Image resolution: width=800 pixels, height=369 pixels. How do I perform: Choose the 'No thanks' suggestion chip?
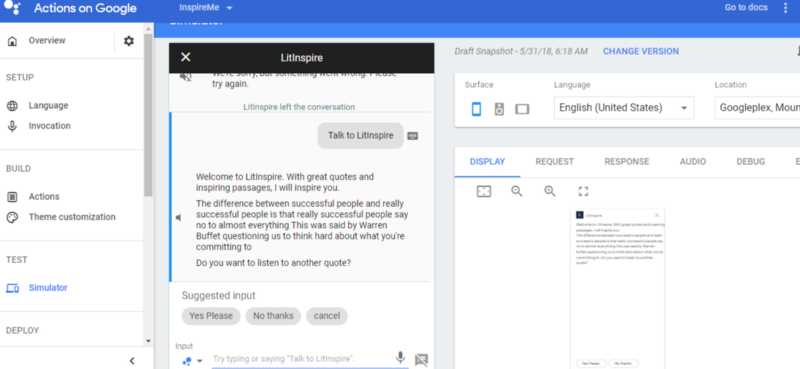273,316
